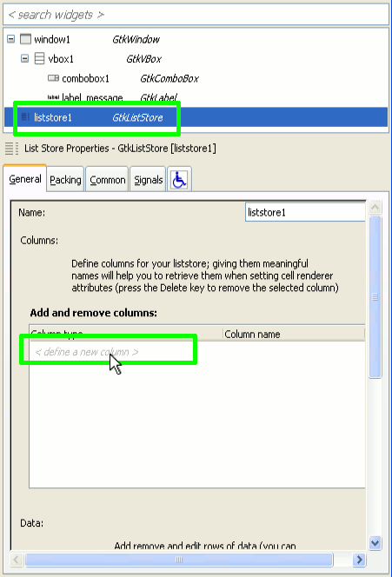Screen dimensions: 392x577
Task: Collapse the vbox1 tree node
Action: (x=24, y=58)
